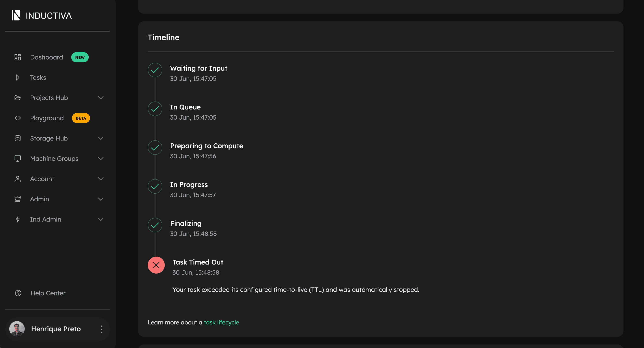Click the Inductiva logo

tap(42, 15)
